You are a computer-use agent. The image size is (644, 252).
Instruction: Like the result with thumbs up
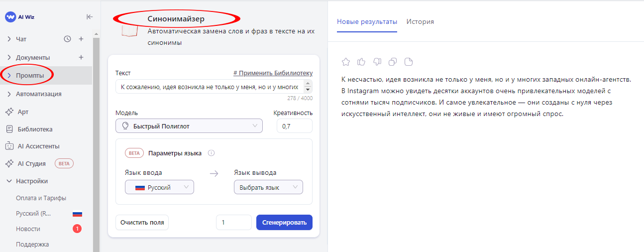point(361,62)
